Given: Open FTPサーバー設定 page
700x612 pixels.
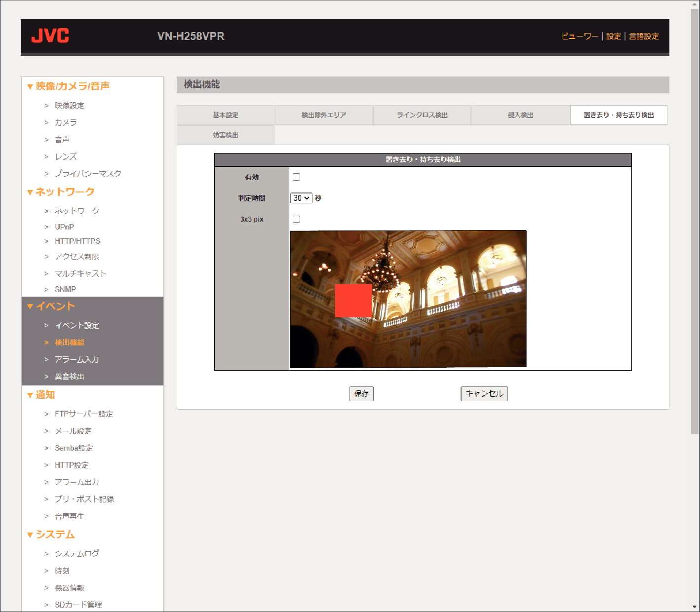Looking at the screenshot, I should pyautogui.click(x=84, y=414).
